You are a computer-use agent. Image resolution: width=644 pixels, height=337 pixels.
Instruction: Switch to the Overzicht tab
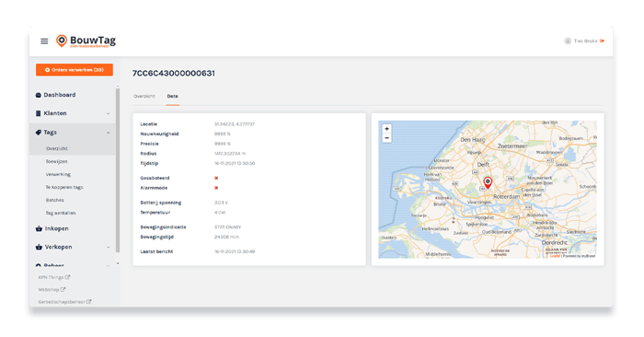coord(144,96)
